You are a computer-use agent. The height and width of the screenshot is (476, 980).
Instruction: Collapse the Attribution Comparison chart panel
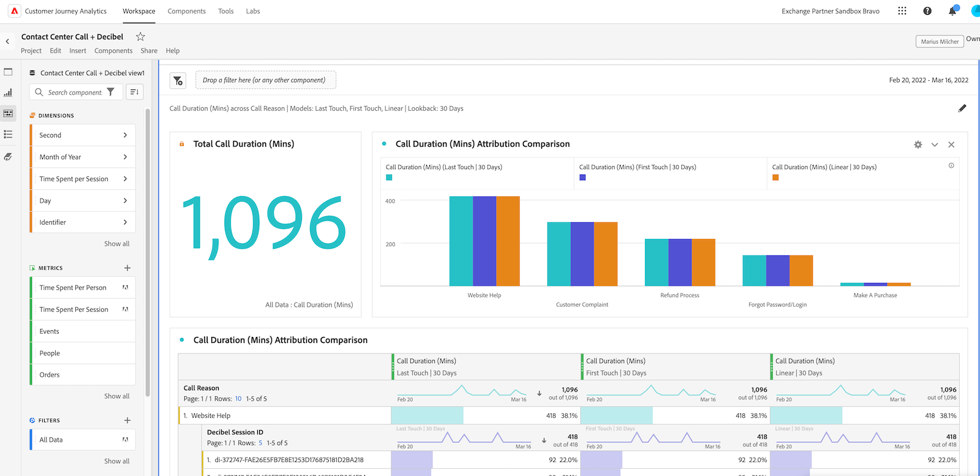(935, 145)
